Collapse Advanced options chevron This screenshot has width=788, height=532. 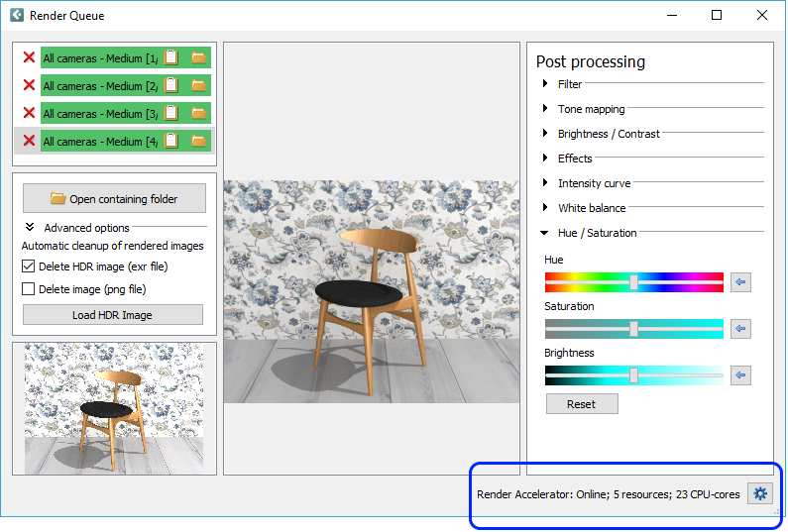click(30, 227)
